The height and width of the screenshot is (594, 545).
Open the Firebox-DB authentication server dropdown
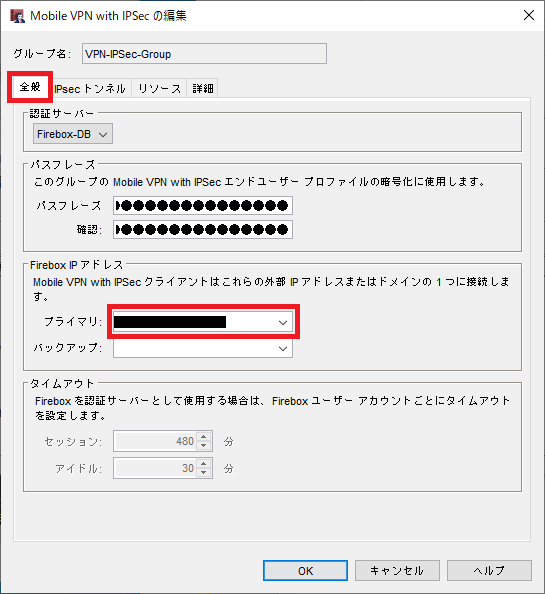pos(73,134)
